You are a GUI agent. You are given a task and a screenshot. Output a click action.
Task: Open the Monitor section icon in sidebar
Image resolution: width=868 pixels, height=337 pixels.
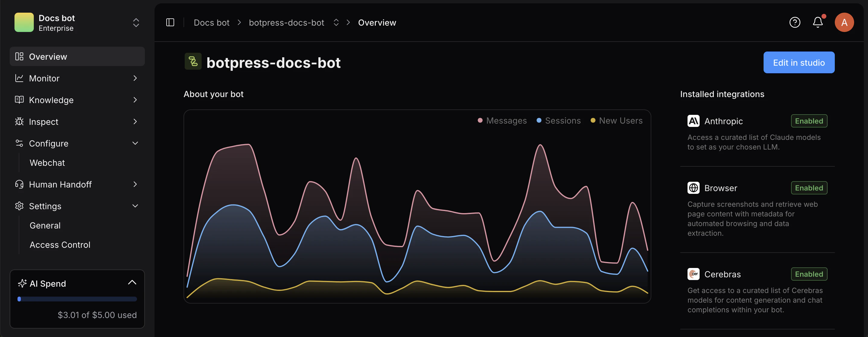point(19,78)
